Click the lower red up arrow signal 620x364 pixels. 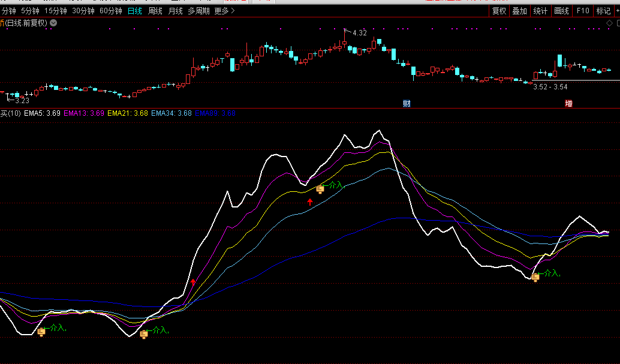coord(194,282)
